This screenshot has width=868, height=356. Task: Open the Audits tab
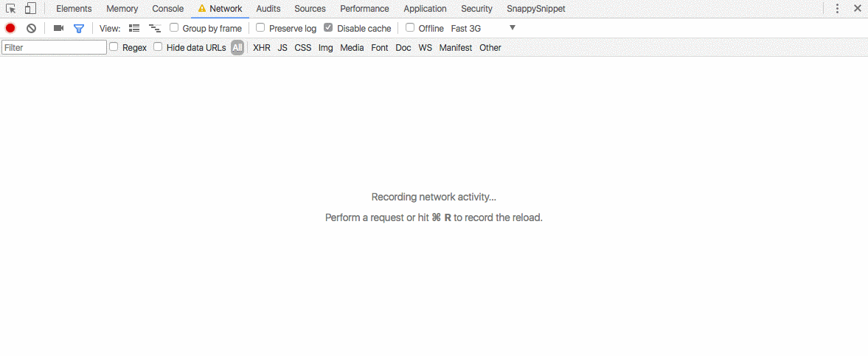268,9
